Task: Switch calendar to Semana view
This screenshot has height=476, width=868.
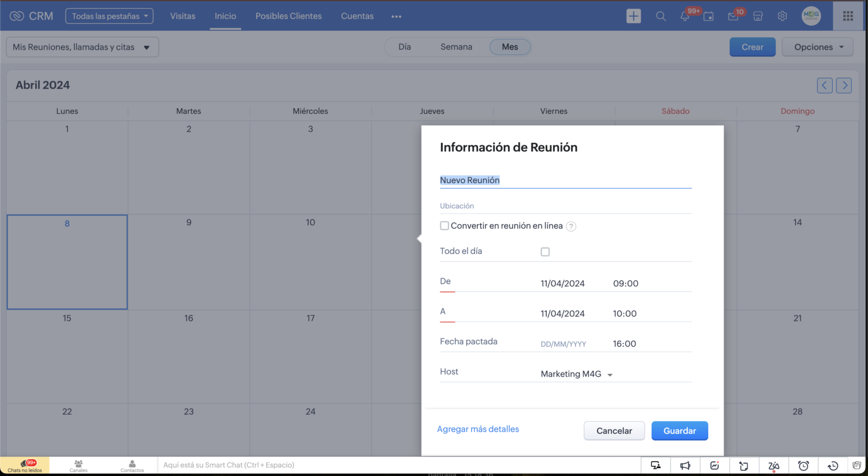Action: (456, 47)
